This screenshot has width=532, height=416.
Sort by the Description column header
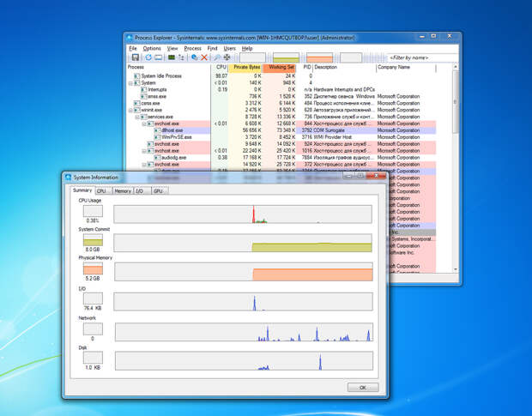click(344, 67)
